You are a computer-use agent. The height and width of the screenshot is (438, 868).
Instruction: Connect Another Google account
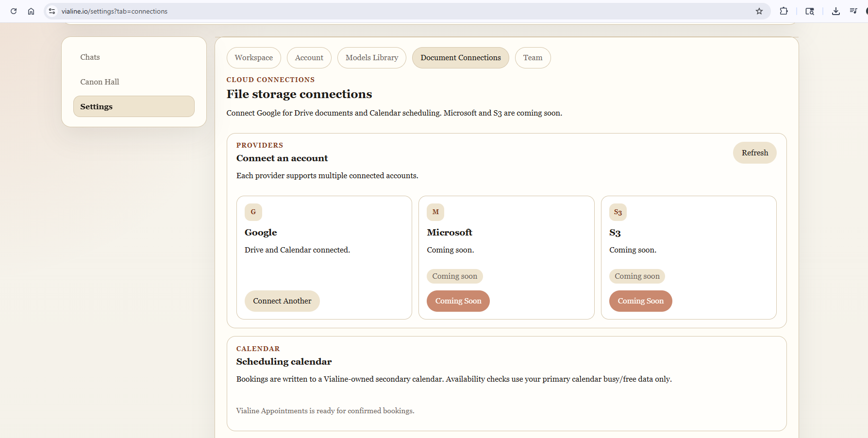coord(282,301)
